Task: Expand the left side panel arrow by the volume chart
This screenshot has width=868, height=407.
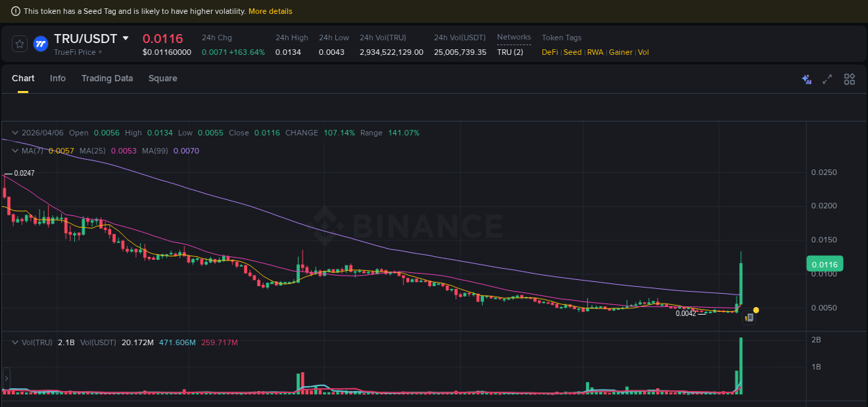Action: 6,379
